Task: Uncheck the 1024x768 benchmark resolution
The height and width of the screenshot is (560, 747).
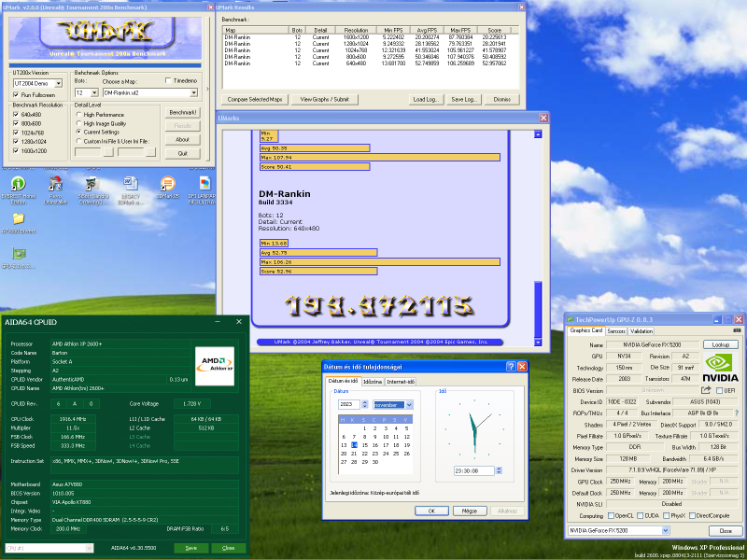Action: click(16, 133)
